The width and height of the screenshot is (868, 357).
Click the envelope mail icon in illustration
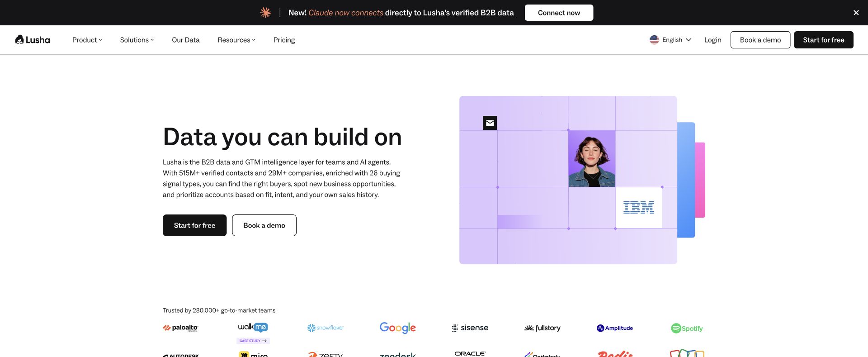click(x=490, y=123)
